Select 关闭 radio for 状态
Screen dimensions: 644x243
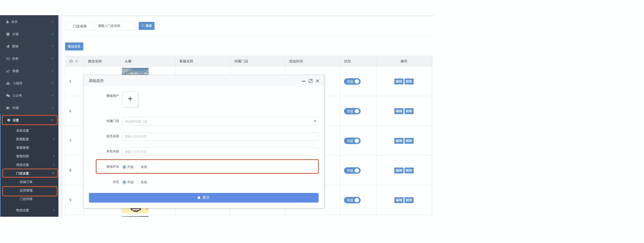click(x=138, y=182)
